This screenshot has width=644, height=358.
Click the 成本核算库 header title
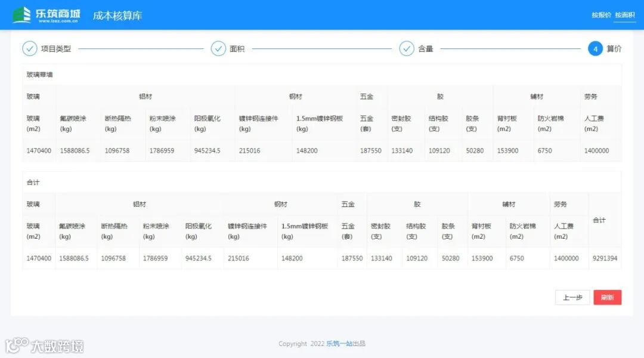[117, 16]
